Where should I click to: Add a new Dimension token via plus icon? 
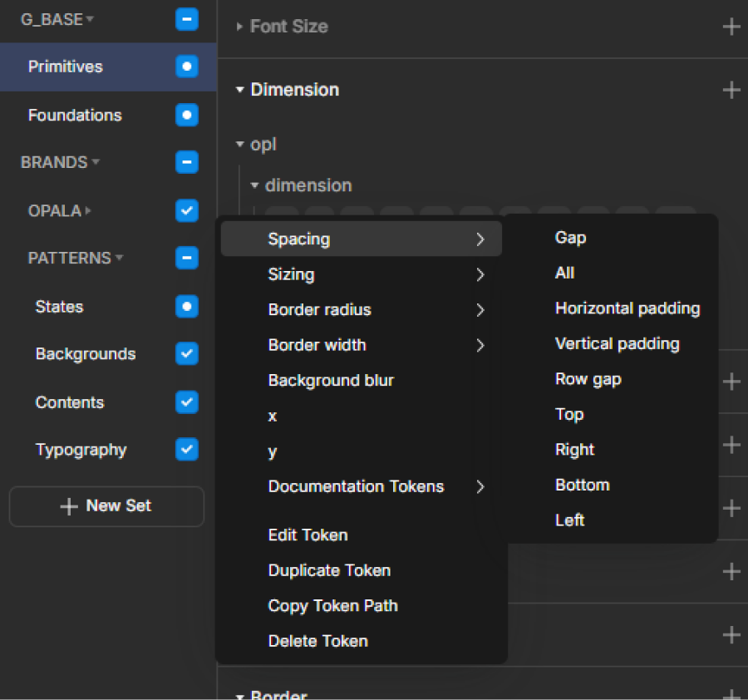pyautogui.click(x=731, y=90)
